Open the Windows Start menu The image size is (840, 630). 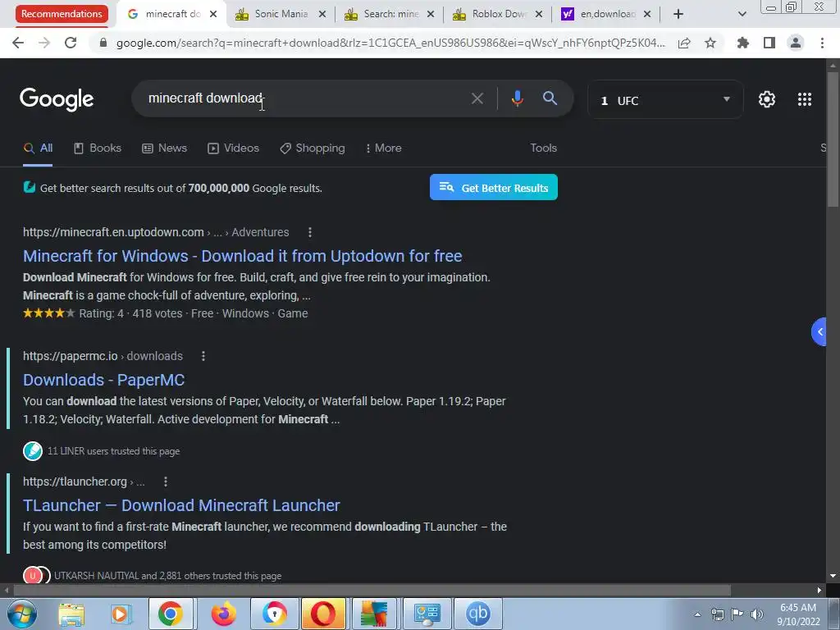pos(21,614)
